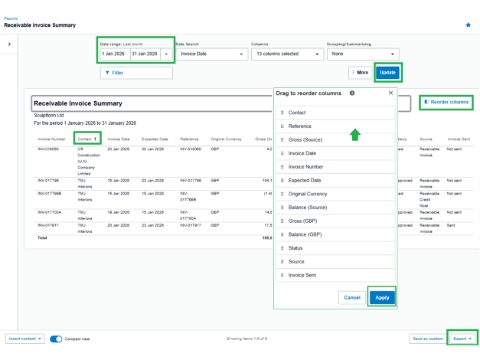Close the reorder columns popup

(391, 93)
